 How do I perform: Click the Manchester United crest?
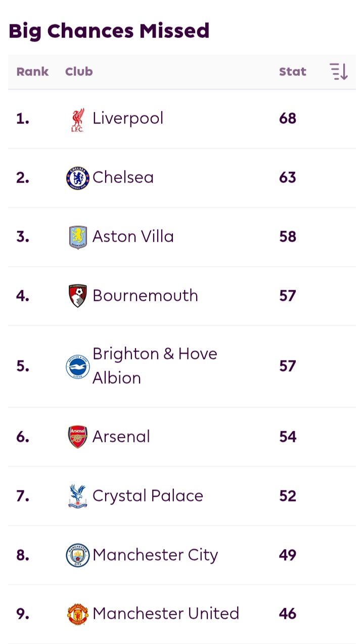coord(78,614)
